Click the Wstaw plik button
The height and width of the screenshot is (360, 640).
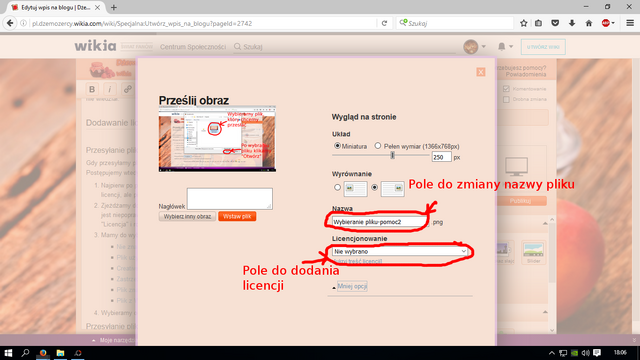[237, 216]
